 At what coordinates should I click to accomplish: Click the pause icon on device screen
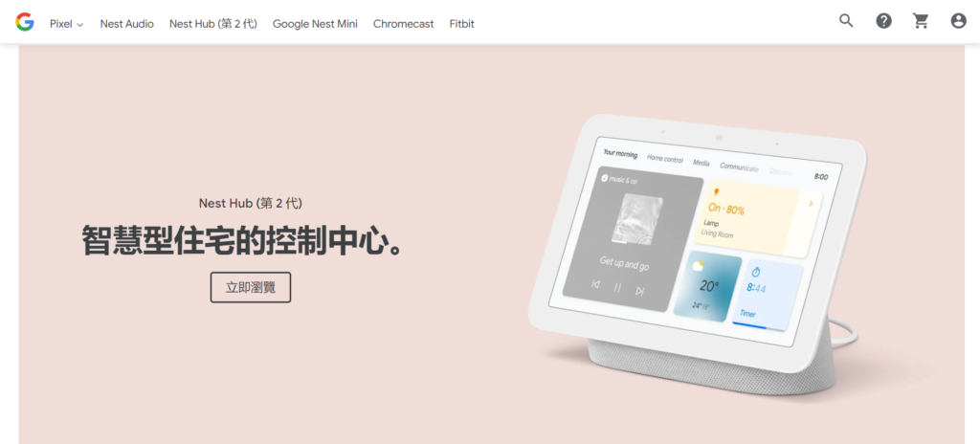[617, 288]
